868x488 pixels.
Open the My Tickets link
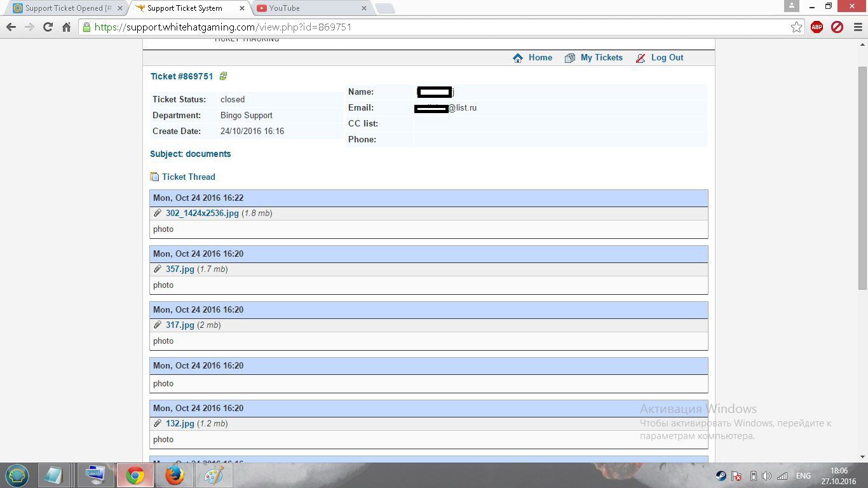[601, 58]
